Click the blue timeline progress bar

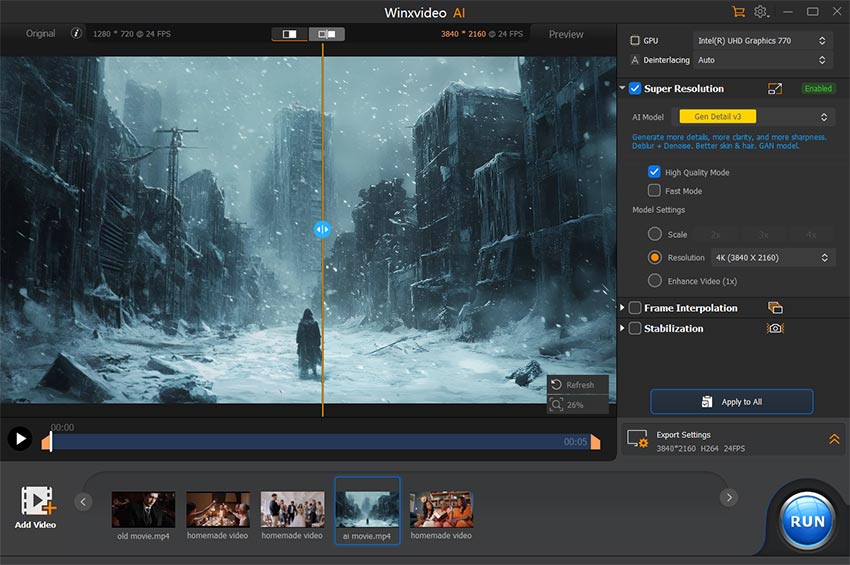tap(320, 442)
